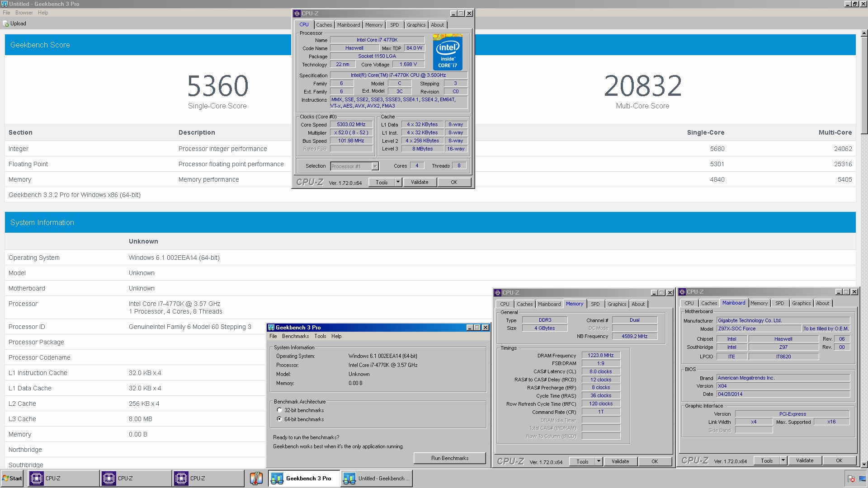
Task: Select Memory tab in Mainboard CPU-Z window
Action: (759, 303)
